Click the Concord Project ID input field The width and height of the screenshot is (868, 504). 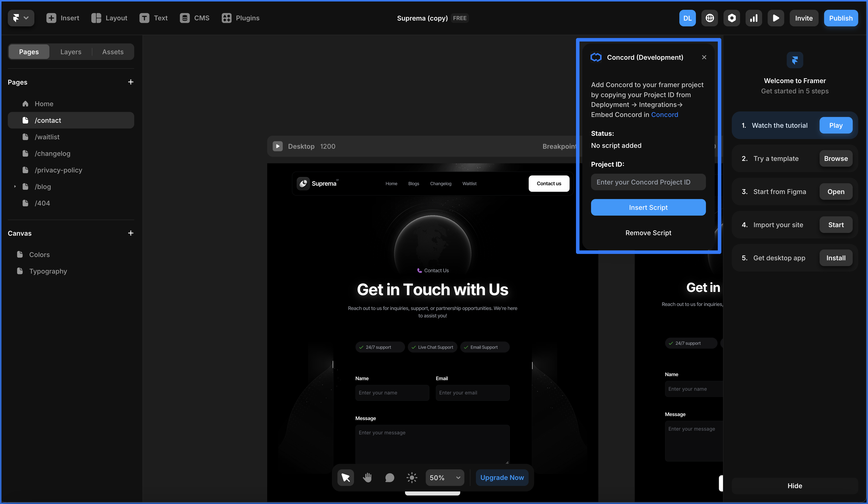point(648,182)
